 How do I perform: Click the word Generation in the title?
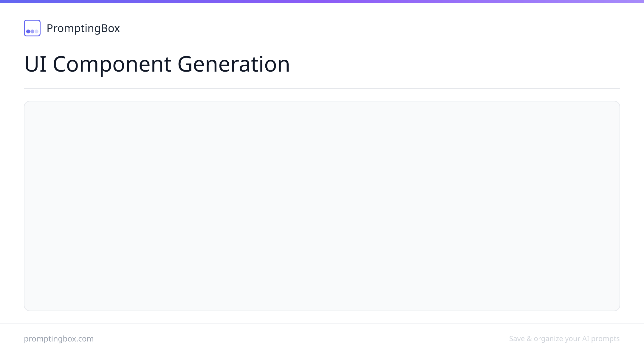coord(233,64)
